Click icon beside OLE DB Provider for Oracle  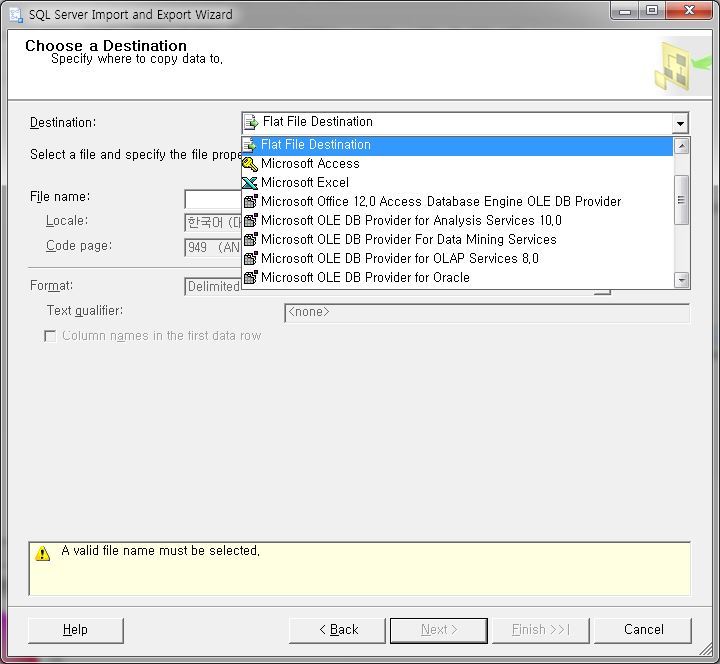click(250, 277)
